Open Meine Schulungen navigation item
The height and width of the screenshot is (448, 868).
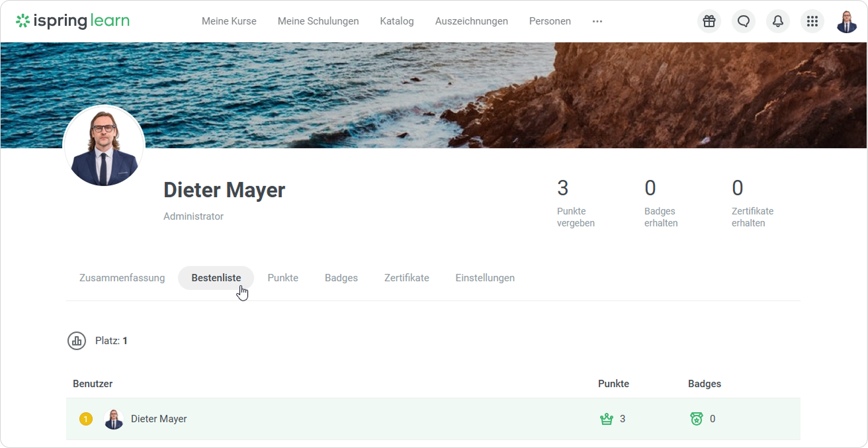click(318, 21)
